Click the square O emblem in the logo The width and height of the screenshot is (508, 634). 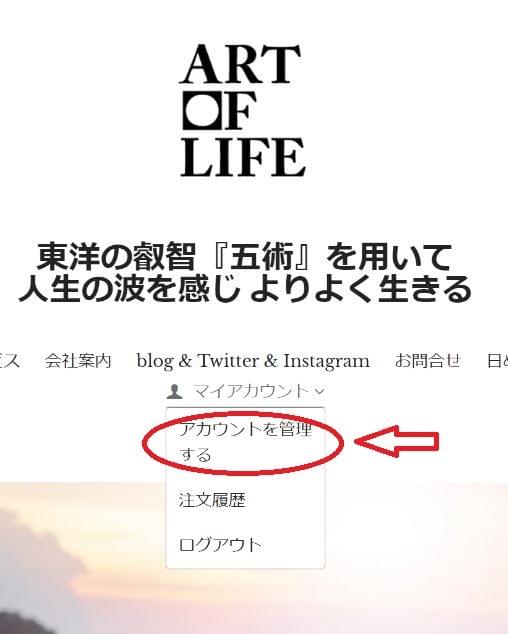pos(202,111)
